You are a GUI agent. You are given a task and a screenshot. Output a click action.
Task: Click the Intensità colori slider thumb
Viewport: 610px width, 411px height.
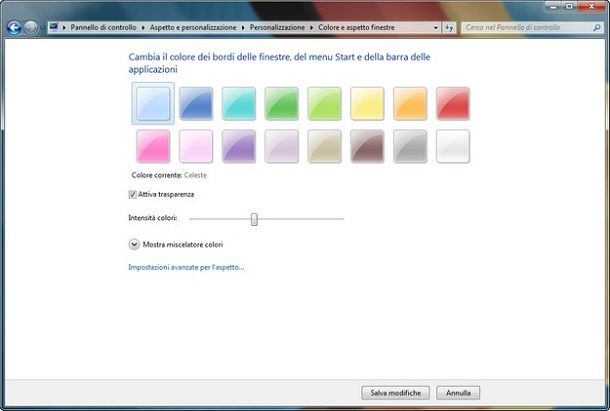tap(254, 219)
